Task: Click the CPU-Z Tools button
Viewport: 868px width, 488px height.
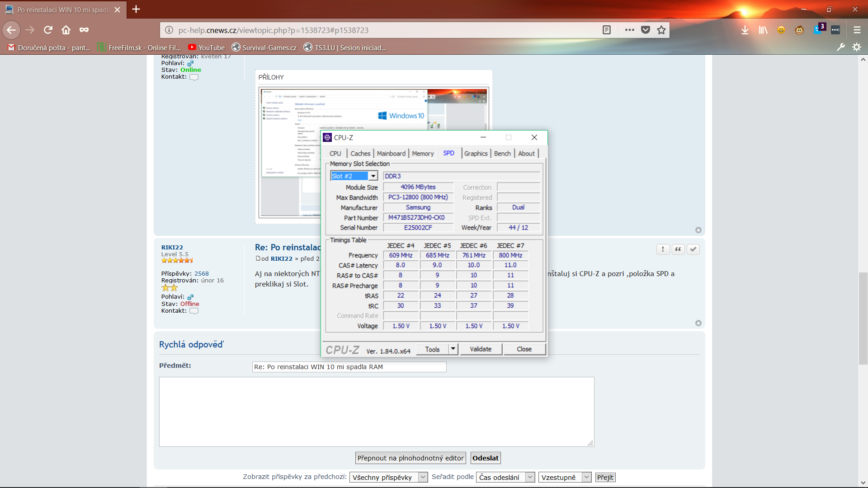Action: [432, 349]
